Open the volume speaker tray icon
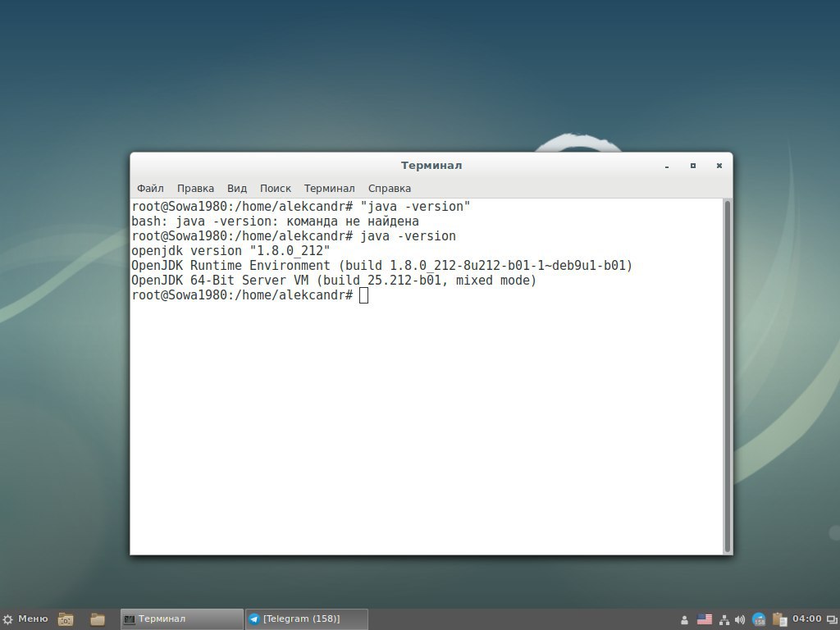Image resolution: width=840 pixels, height=630 pixels. (x=740, y=620)
